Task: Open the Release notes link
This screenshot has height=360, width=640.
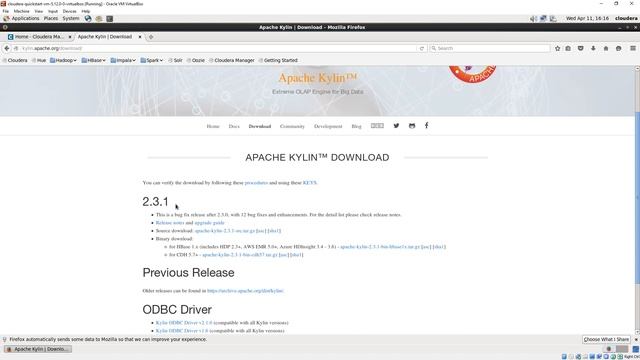Action: (x=170, y=223)
